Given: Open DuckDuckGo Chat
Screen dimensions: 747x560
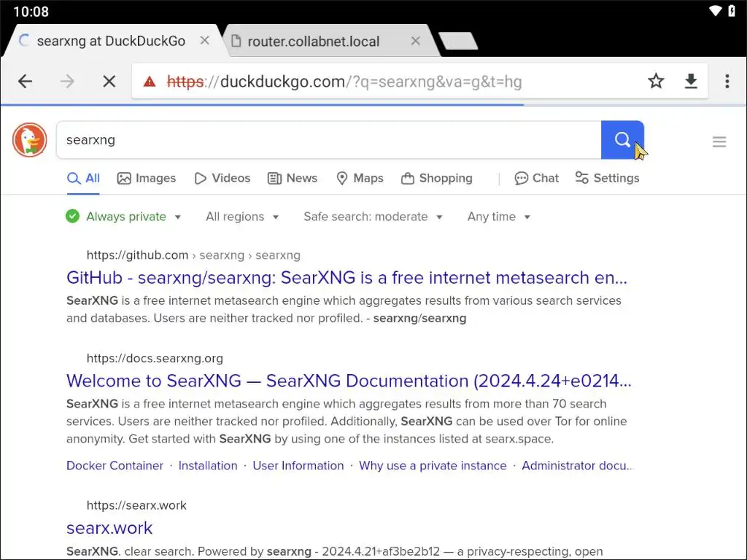Looking at the screenshot, I should 536,178.
